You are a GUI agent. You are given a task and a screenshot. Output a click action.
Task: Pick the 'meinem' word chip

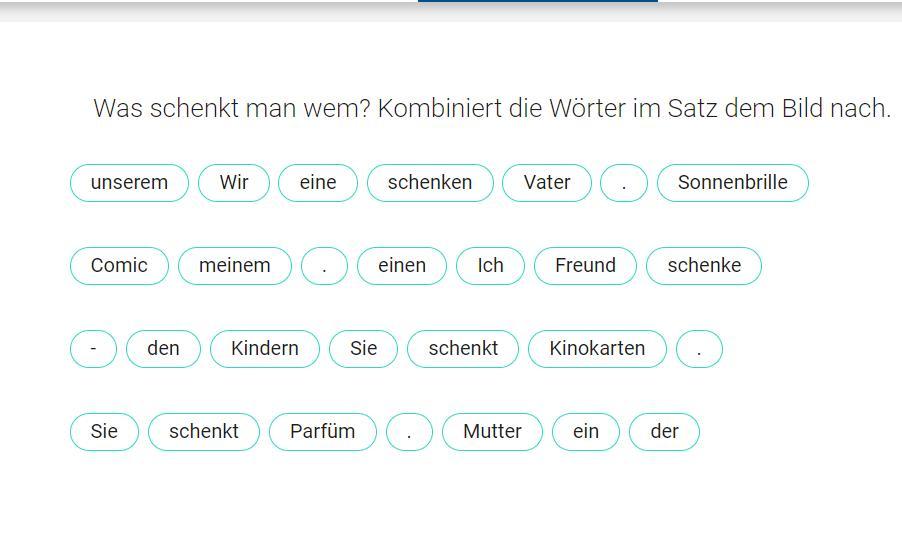[235, 266]
